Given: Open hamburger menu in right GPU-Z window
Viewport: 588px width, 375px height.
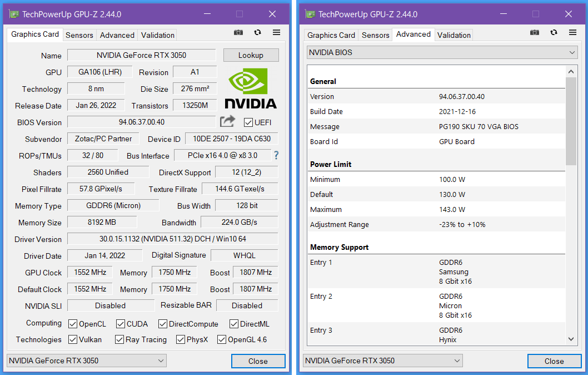Looking at the screenshot, I should click(572, 33).
